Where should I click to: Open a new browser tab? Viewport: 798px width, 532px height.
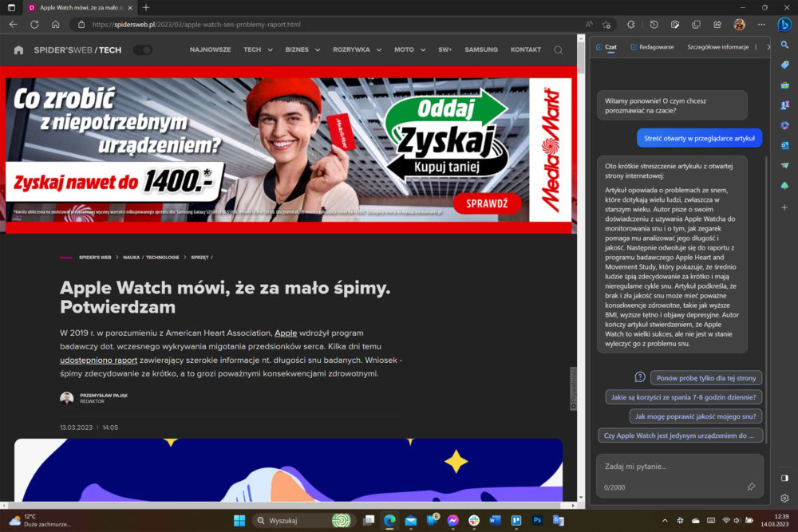(146, 8)
